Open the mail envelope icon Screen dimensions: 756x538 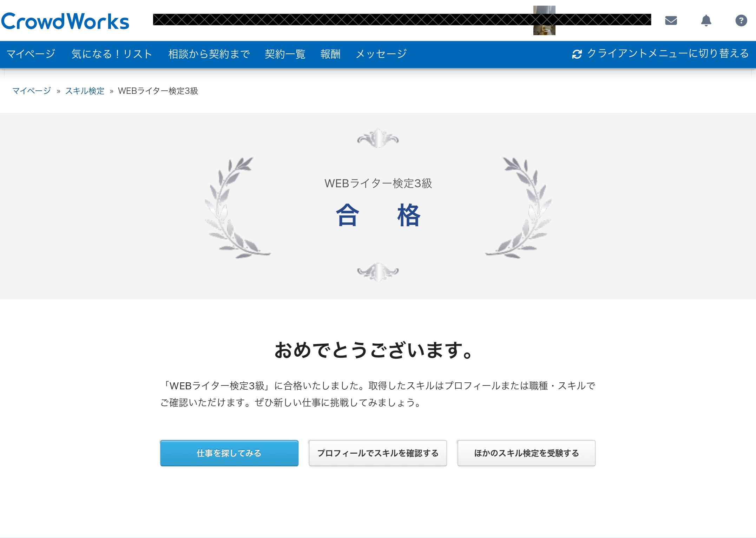671,21
